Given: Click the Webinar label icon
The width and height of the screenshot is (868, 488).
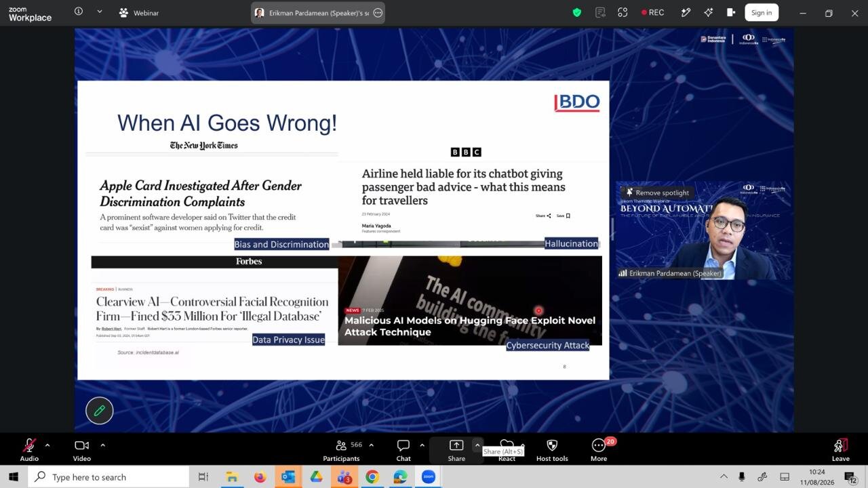Looking at the screenshot, I should click(138, 12).
